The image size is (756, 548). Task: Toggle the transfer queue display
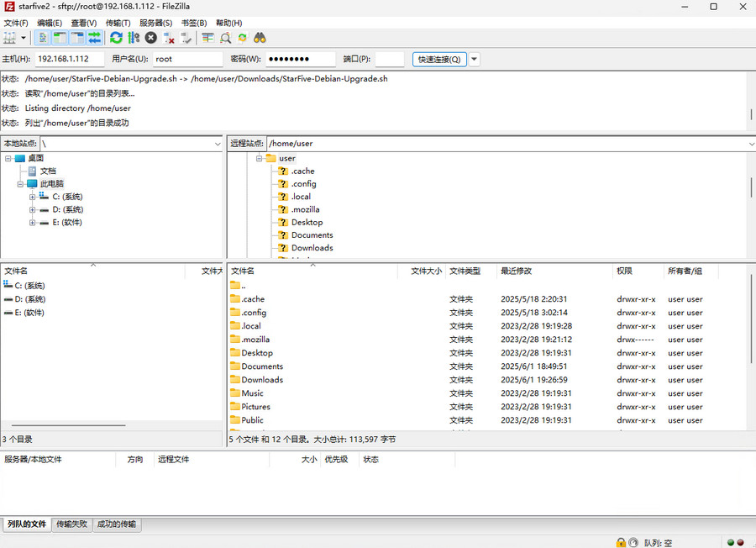coord(94,38)
